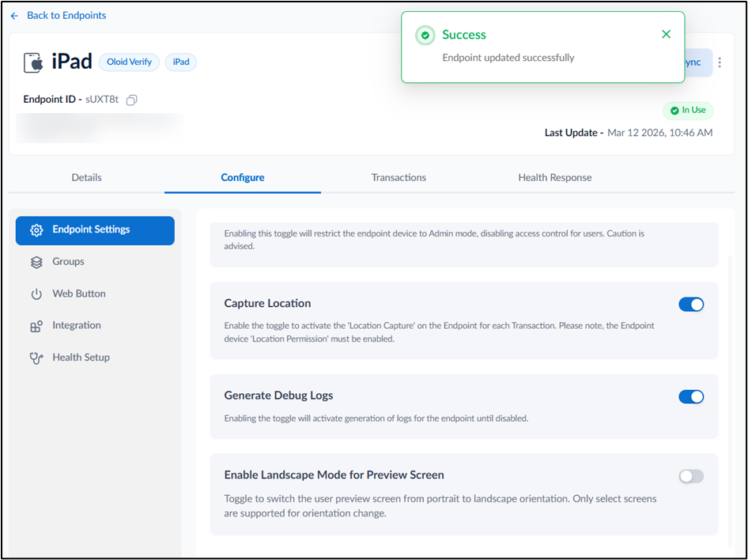The width and height of the screenshot is (748, 560).
Task: Select the Configure tab
Action: [242, 177]
